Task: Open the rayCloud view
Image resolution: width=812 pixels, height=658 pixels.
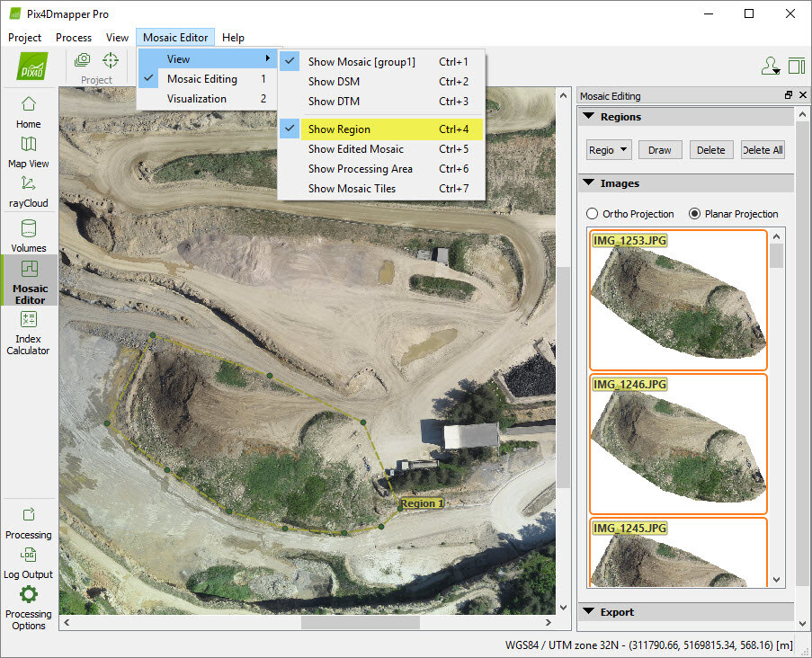Action: coord(28,191)
